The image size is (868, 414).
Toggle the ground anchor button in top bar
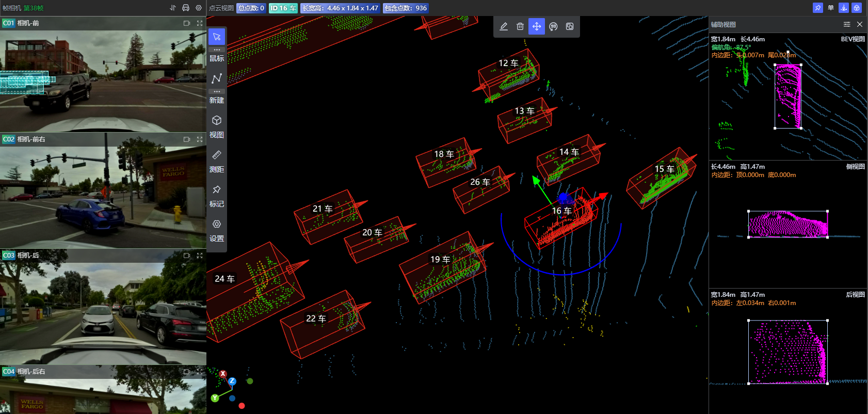[844, 8]
